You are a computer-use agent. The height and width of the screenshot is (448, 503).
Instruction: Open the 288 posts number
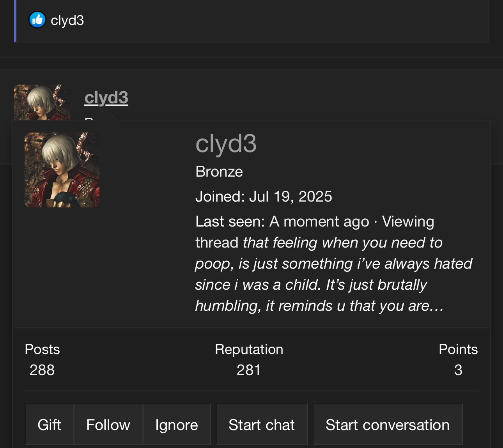42,370
